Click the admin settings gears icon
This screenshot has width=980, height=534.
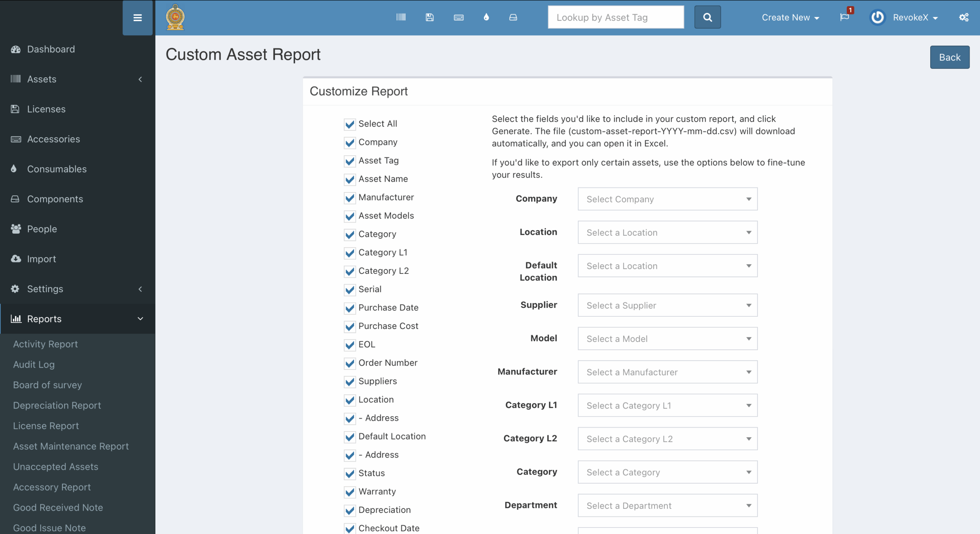(964, 17)
